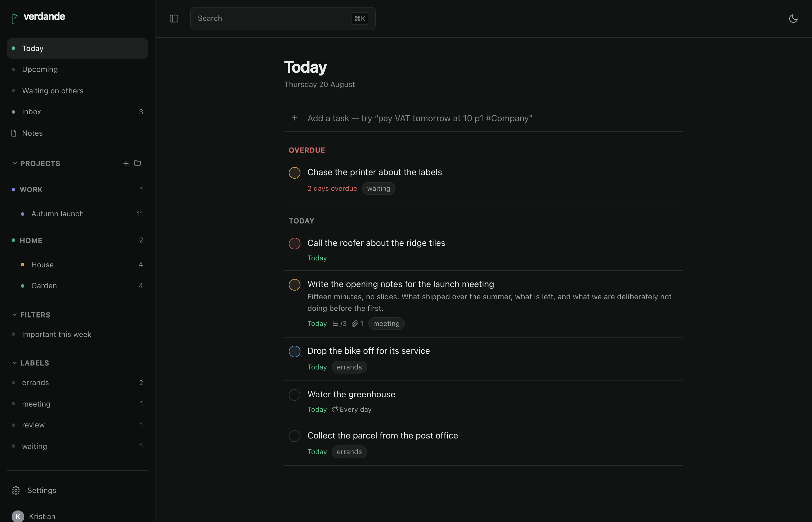812x522 pixels.
Task: Check off Write the opening notes task
Action: point(295,285)
